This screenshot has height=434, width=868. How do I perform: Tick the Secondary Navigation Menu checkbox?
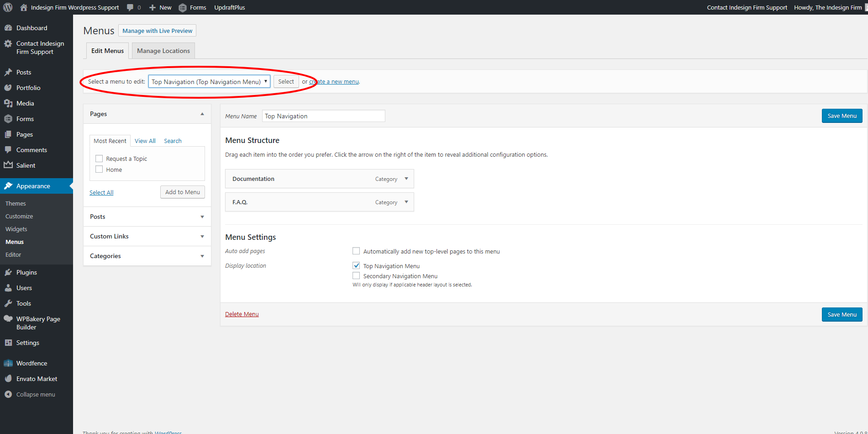click(x=356, y=275)
